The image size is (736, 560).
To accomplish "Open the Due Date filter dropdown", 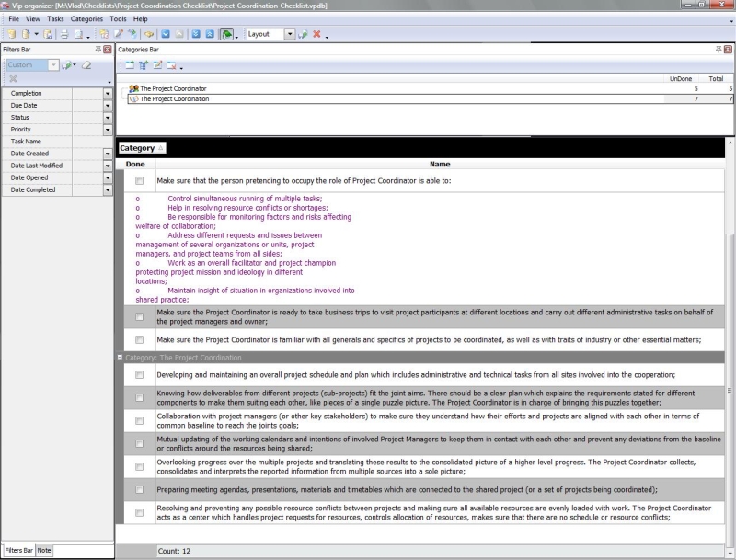I will tap(108, 106).
